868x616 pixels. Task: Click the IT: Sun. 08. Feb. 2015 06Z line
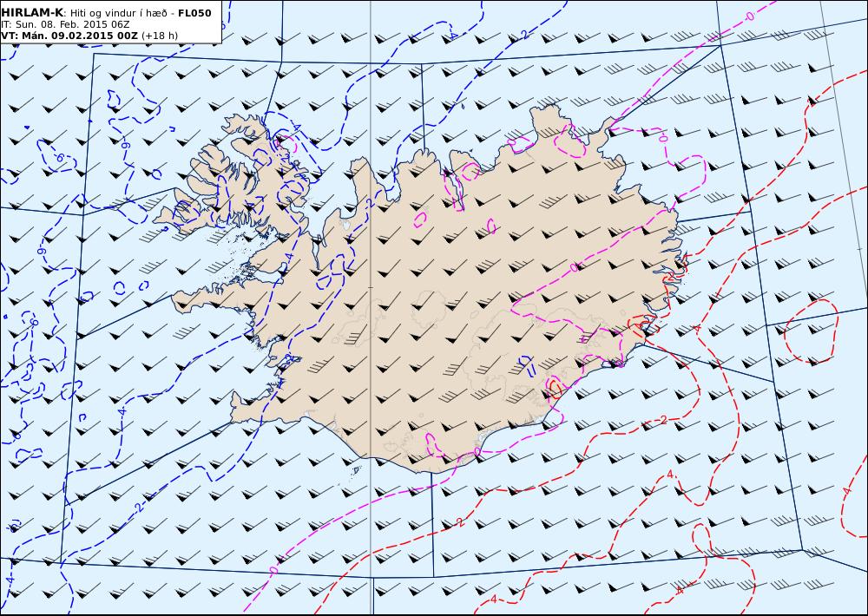pyautogui.click(x=67, y=25)
